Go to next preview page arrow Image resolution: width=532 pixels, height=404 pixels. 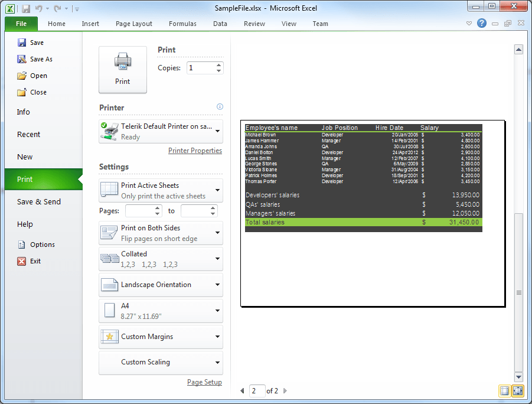(285, 391)
